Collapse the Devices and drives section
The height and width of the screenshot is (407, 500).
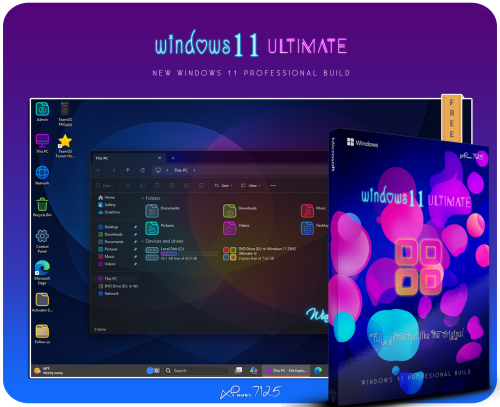pos(162,241)
